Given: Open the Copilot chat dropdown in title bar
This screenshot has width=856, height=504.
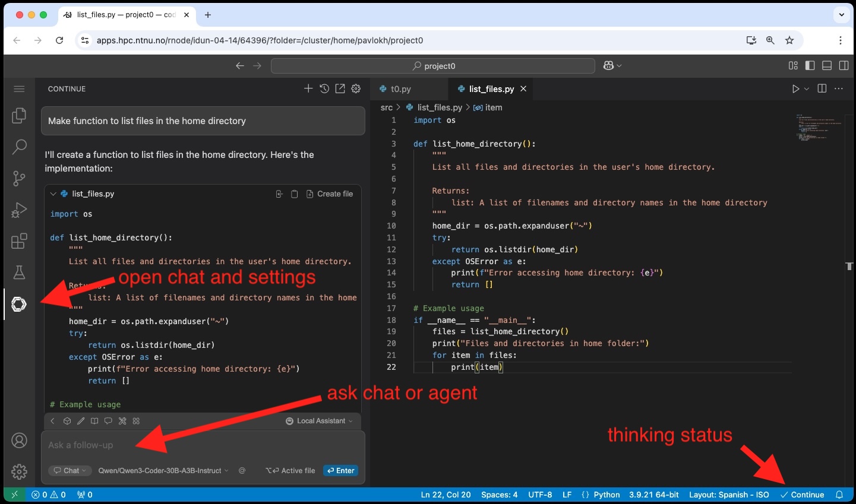Looking at the screenshot, I should click(x=612, y=65).
